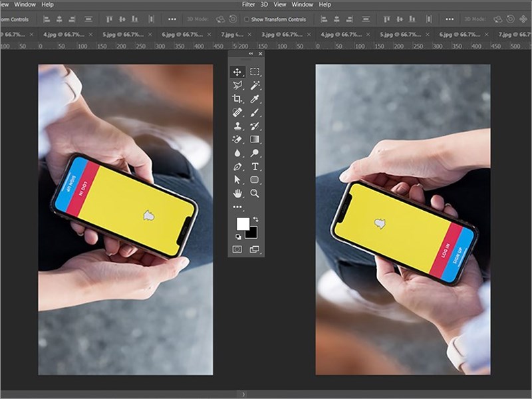Viewport: 532px width, 399px height.
Task: Open the Filter menu
Action: (248, 5)
